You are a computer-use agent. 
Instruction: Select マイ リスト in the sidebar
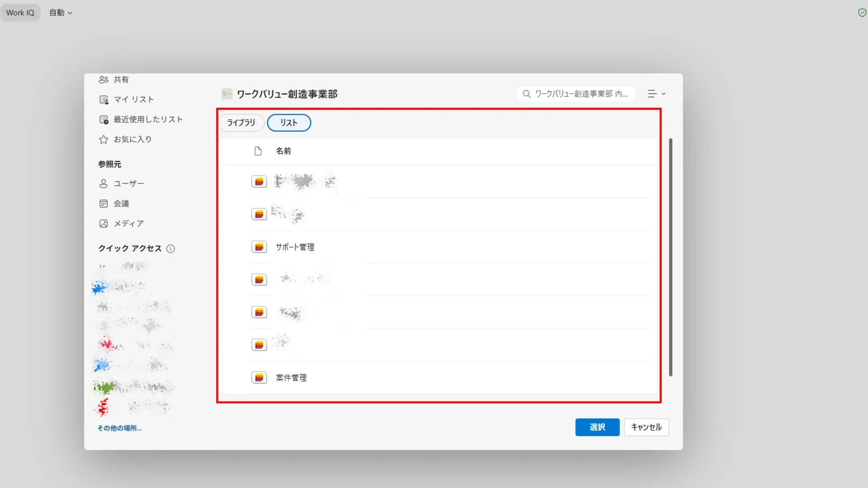click(127, 99)
